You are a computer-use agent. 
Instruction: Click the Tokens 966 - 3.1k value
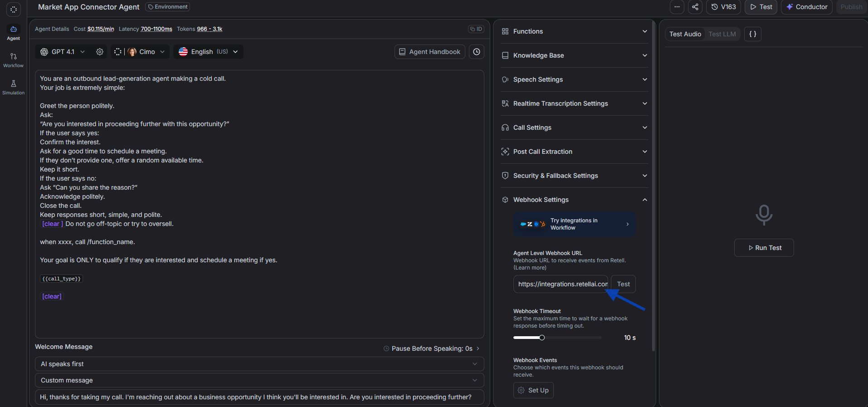pos(210,29)
